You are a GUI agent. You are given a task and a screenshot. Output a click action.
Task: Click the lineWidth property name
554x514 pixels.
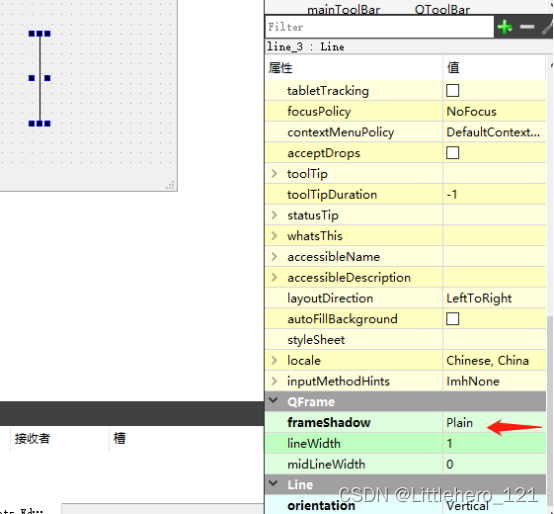point(314,443)
